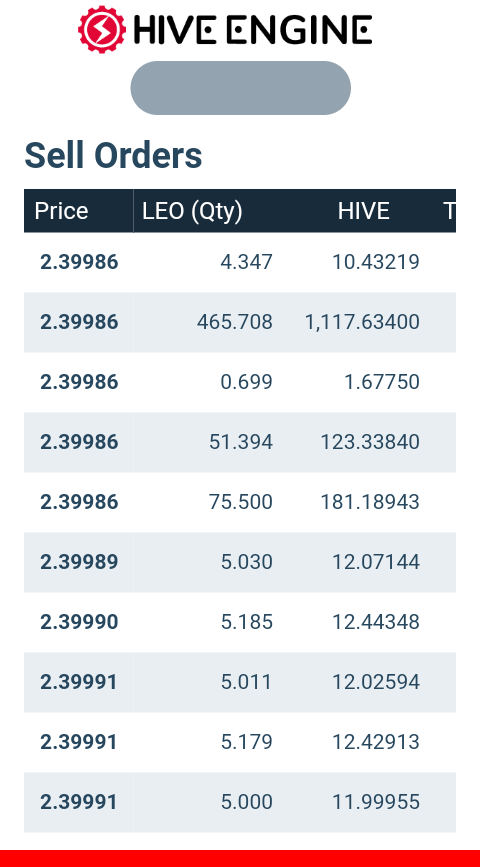Click the gray rounded button below the logo
This screenshot has width=480, height=867.
coord(241,88)
